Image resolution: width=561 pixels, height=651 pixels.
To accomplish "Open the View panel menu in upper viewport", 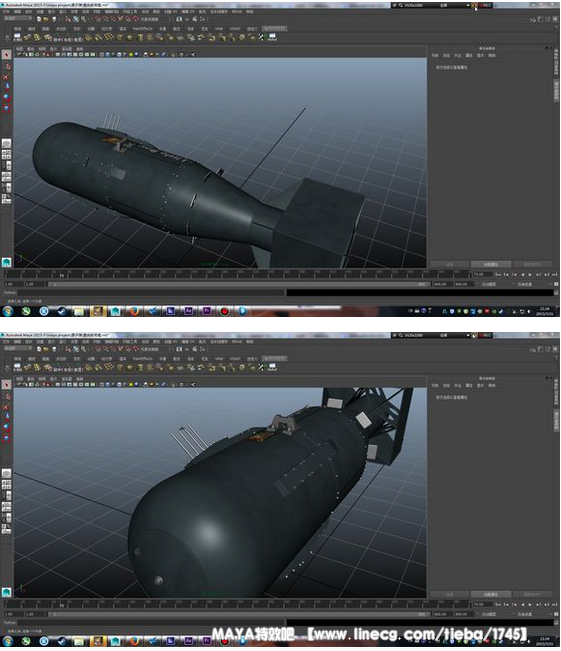I will point(20,49).
